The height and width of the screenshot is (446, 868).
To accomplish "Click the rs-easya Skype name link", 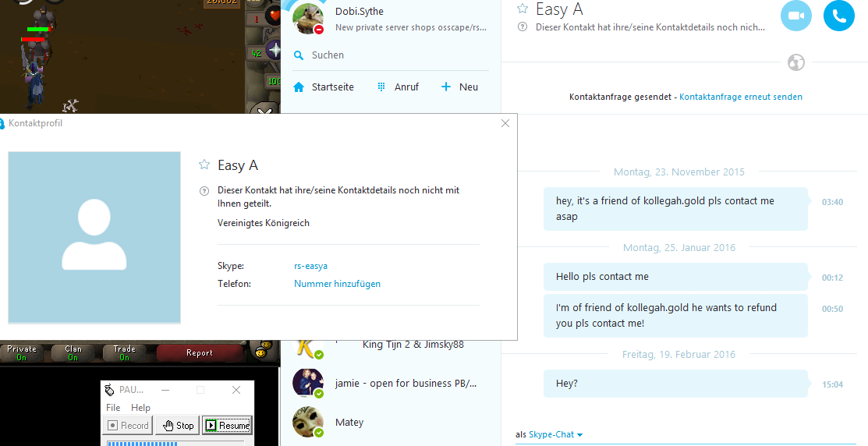I will tap(310, 266).
